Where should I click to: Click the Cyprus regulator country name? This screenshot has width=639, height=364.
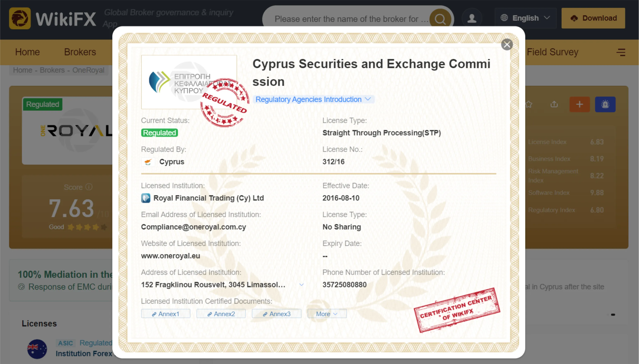pyautogui.click(x=172, y=162)
